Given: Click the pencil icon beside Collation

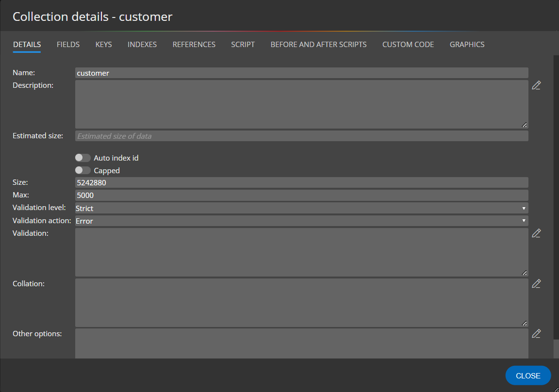Looking at the screenshot, I should tap(536, 284).
